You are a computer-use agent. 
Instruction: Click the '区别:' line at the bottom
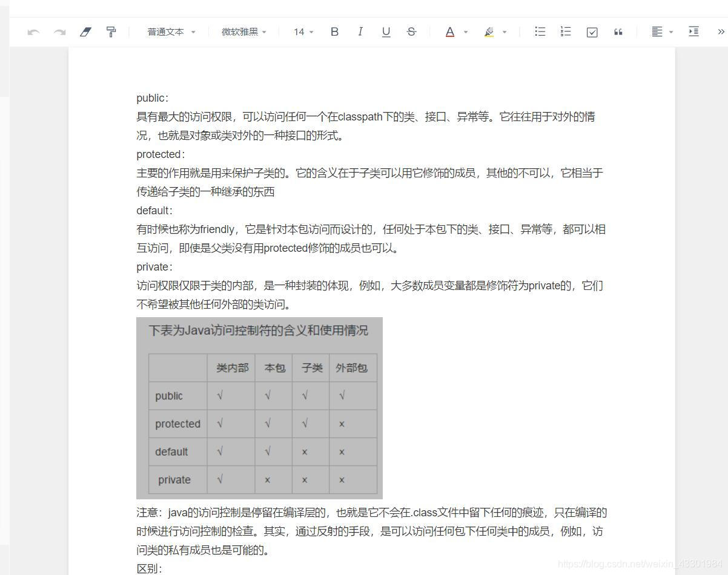pyautogui.click(x=150, y=568)
